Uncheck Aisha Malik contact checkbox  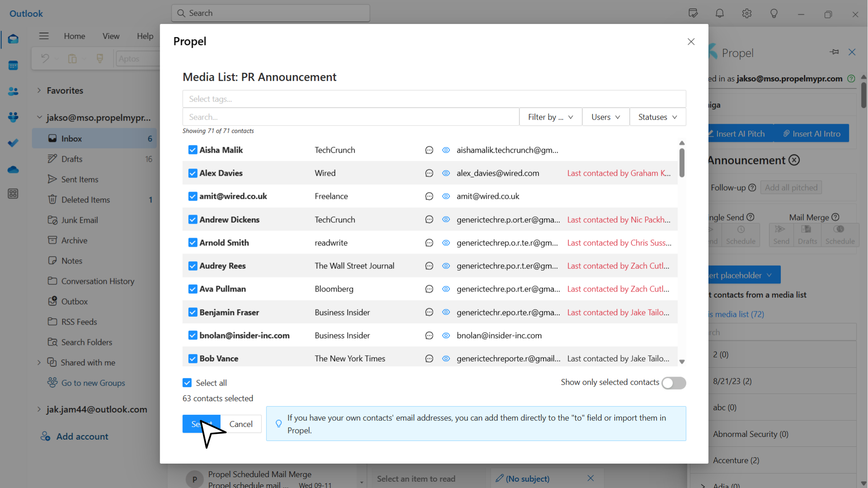193,150
